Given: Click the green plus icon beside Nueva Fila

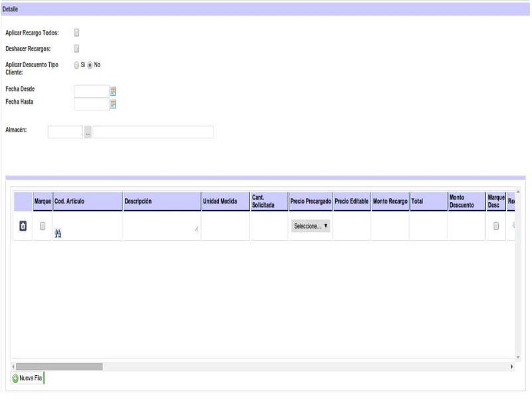Looking at the screenshot, I should coord(15,378).
